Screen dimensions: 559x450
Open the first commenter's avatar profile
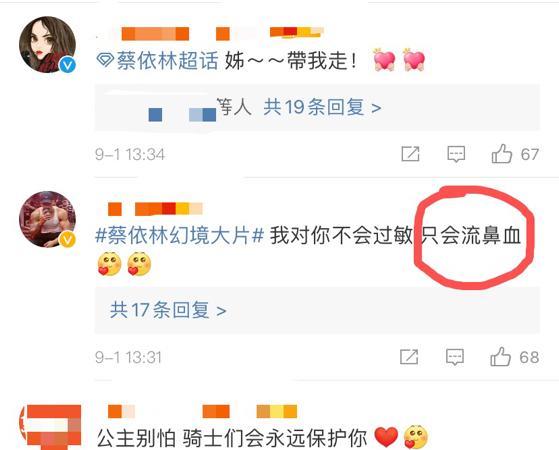point(47,45)
